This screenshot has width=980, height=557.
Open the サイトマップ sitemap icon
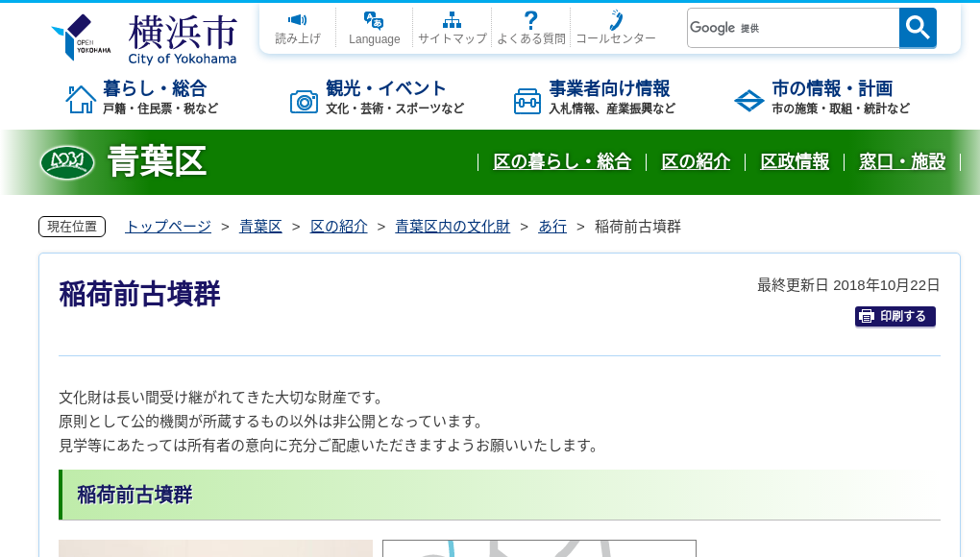tap(452, 18)
